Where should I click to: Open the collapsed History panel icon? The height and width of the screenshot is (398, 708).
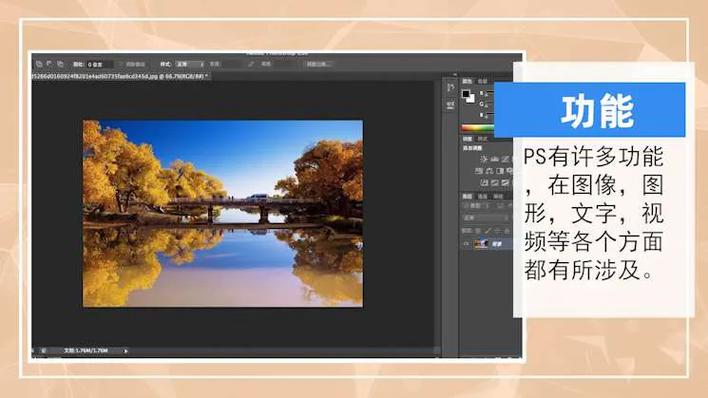tap(451, 87)
